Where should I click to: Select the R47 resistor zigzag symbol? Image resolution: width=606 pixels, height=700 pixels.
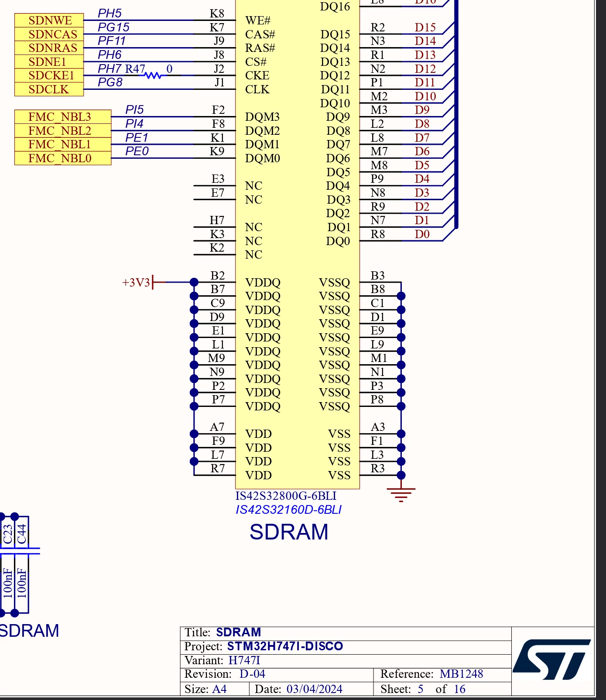153,75
